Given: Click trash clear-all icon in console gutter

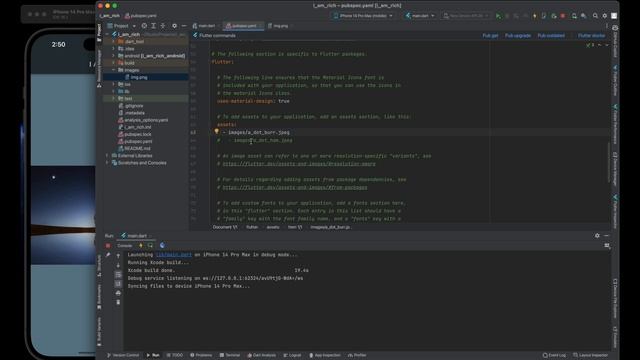Looking at the screenshot, I should [x=118, y=302].
